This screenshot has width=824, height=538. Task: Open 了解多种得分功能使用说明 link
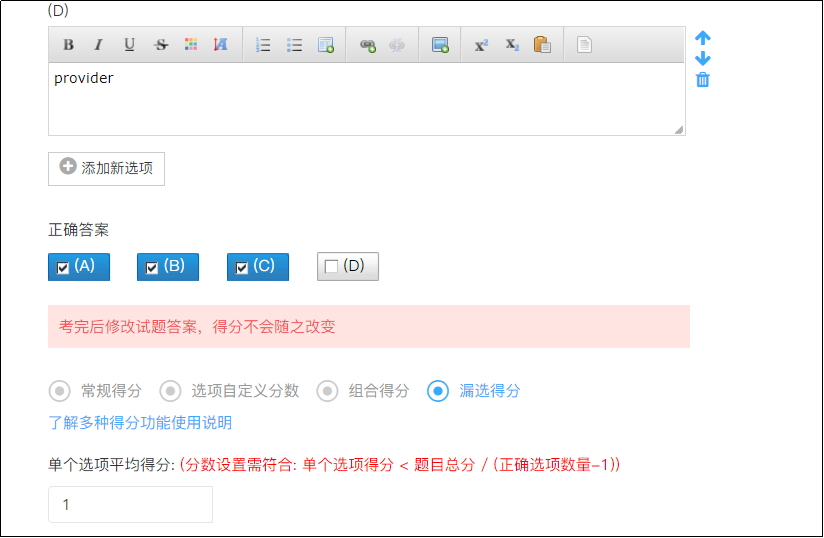click(140, 423)
